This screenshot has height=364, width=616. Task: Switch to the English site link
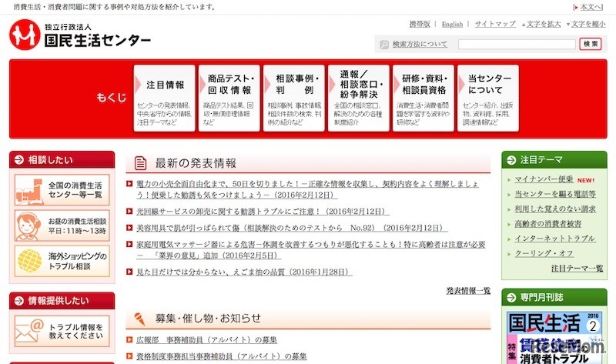coord(452,25)
